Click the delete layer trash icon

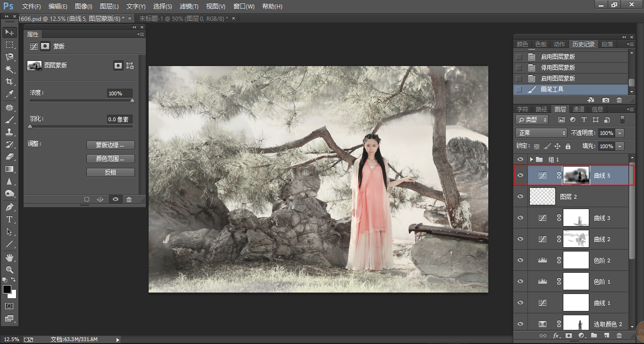click(619, 336)
